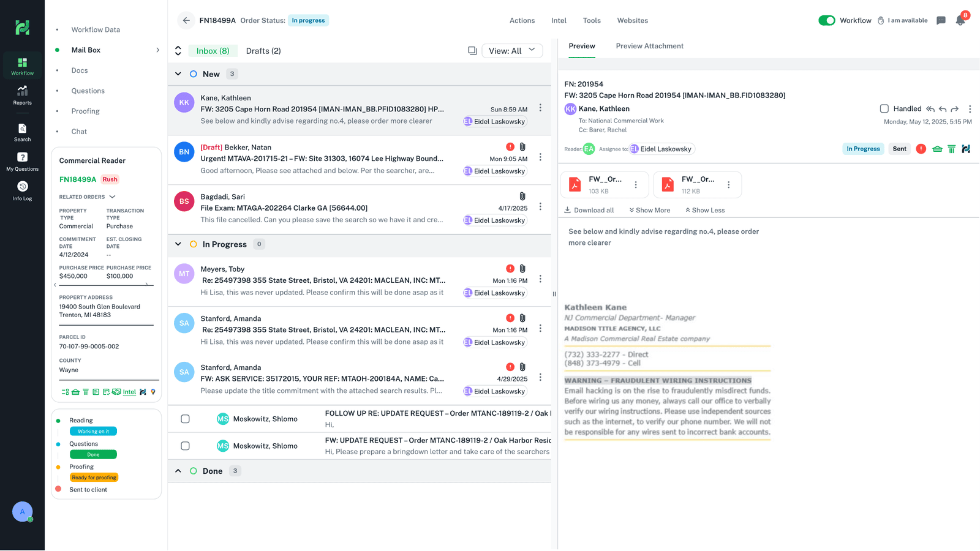Click the Eidel Laskowsky assignee chip in preview
The image size is (980, 551).
662,149
